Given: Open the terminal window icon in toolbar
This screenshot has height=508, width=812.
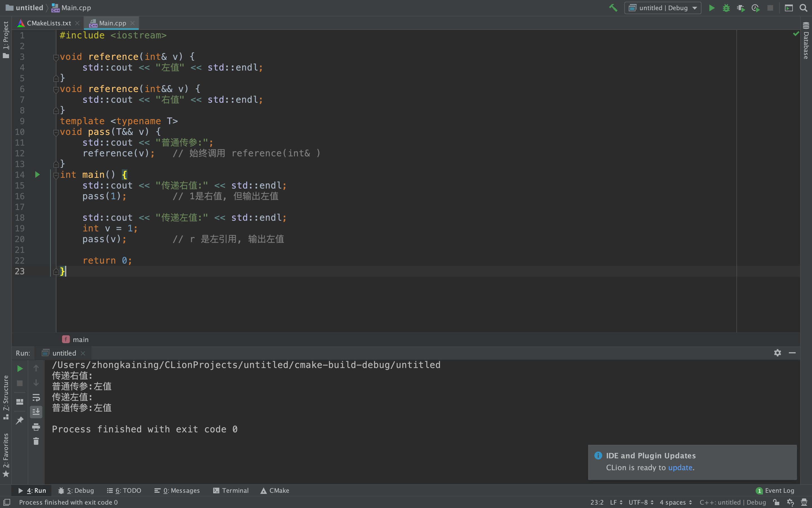Looking at the screenshot, I should click(789, 8).
